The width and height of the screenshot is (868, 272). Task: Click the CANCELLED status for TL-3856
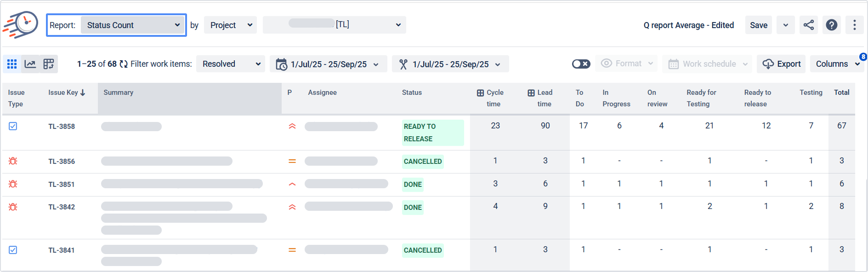423,162
